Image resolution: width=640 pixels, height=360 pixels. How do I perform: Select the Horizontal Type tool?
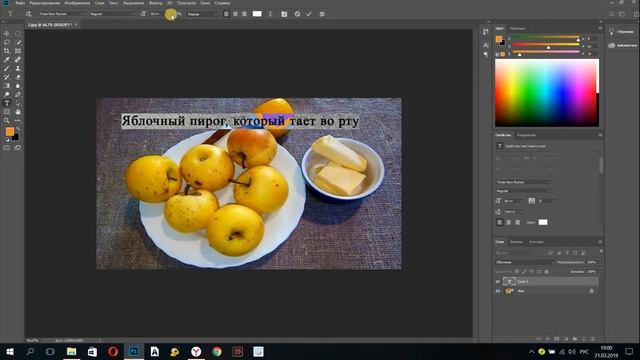(7, 103)
